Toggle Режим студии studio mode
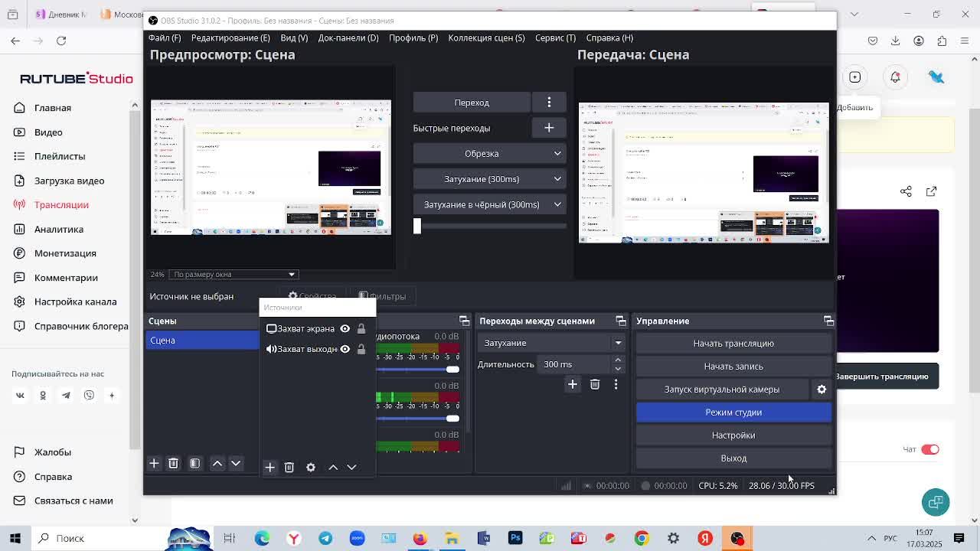980x551 pixels. pos(733,412)
